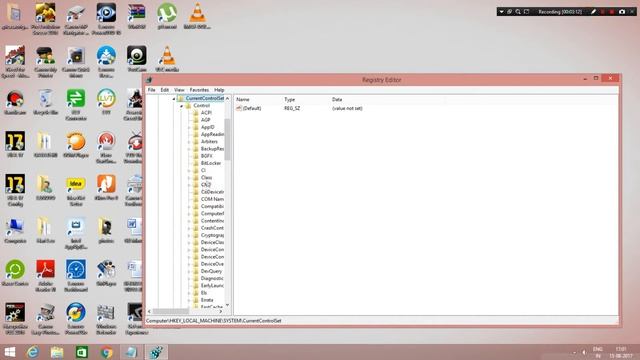Expand the Arbiters key
This screenshot has width=640, height=360.
pyautogui.click(x=189, y=142)
